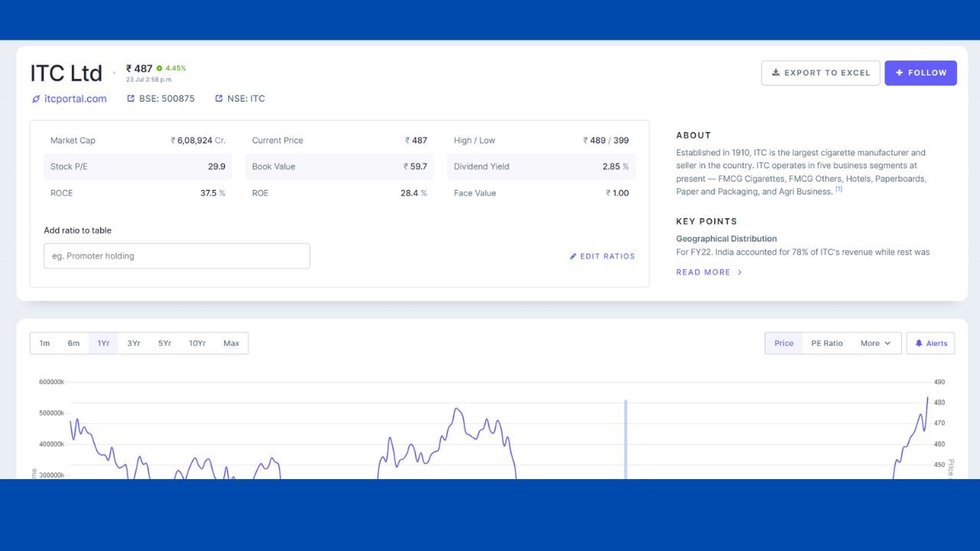Select the 1m chart range
This screenshot has width=980, height=551.
coord(44,344)
